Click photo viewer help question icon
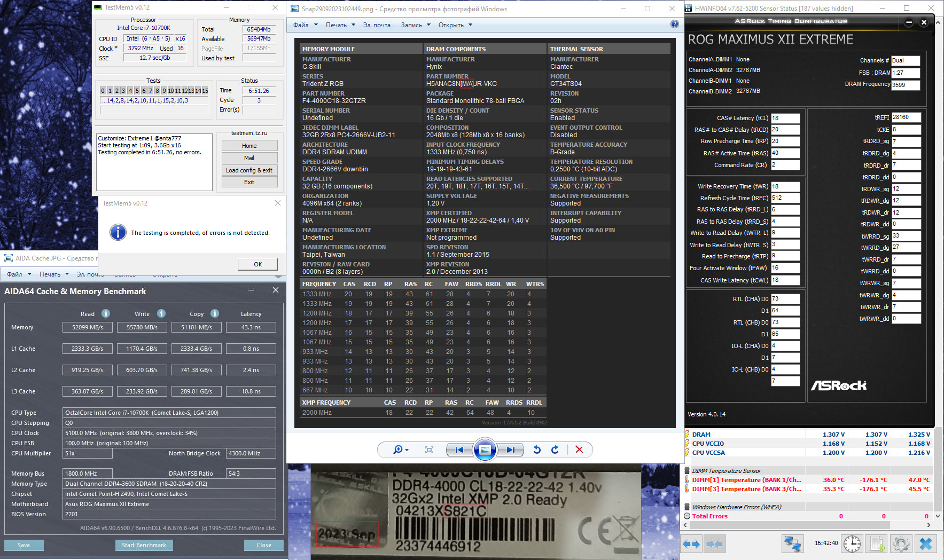 (x=674, y=25)
